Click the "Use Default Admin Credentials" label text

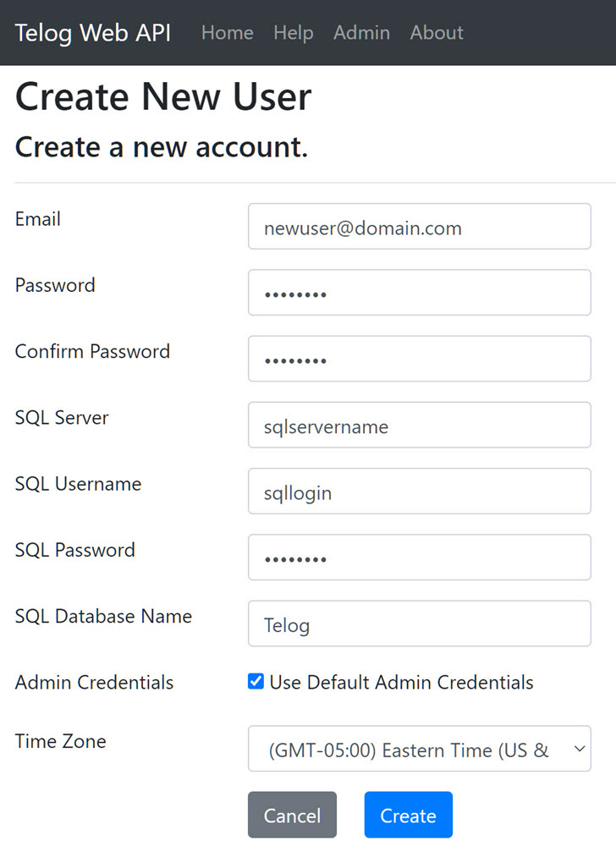(x=401, y=683)
